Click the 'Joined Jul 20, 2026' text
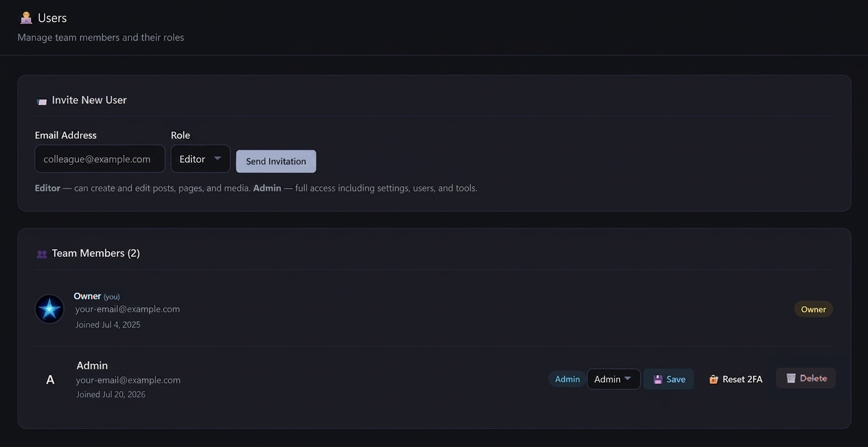Image resolution: width=868 pixels, height=447 pixels. 111,394
